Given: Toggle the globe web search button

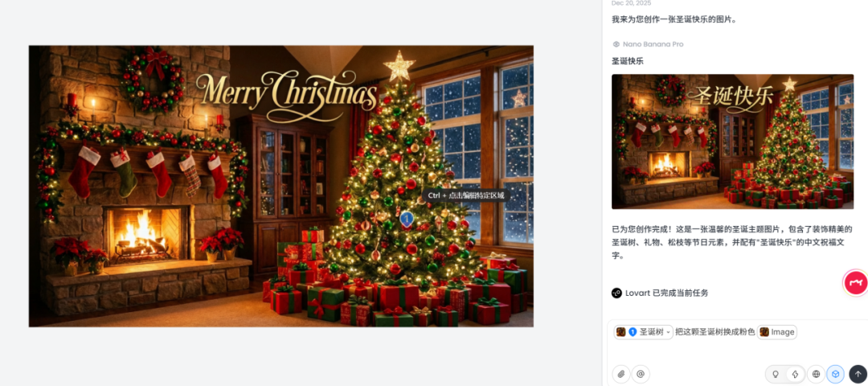Looking at the screenshot, I should point(816,374).
